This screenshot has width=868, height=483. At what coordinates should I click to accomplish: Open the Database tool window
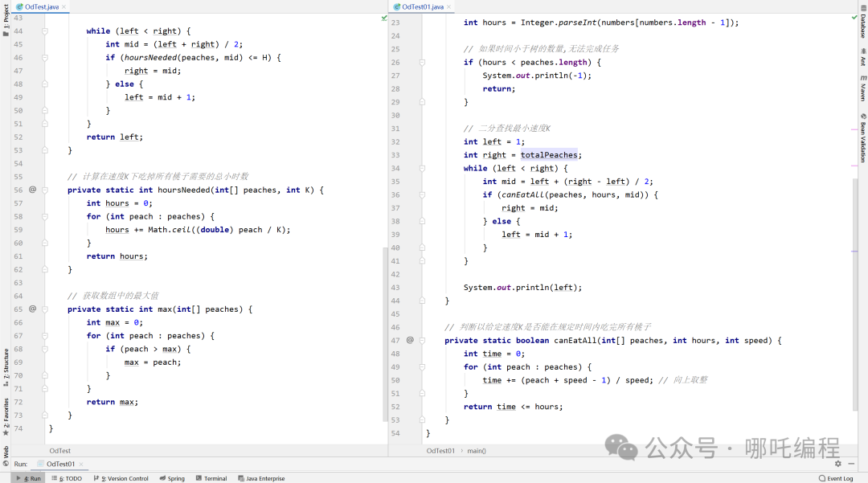tap(862, 27)
